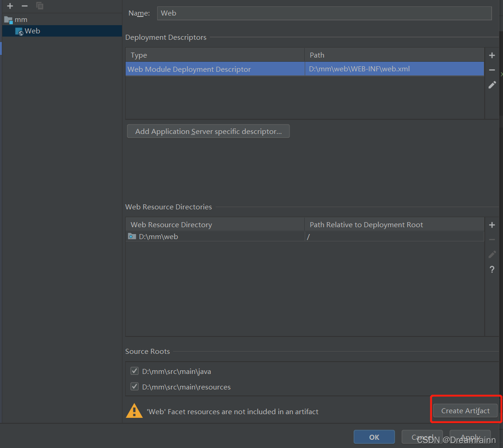Add a new facet with the plus icon
Screen dimensions: 503x448
click(10, 6)
